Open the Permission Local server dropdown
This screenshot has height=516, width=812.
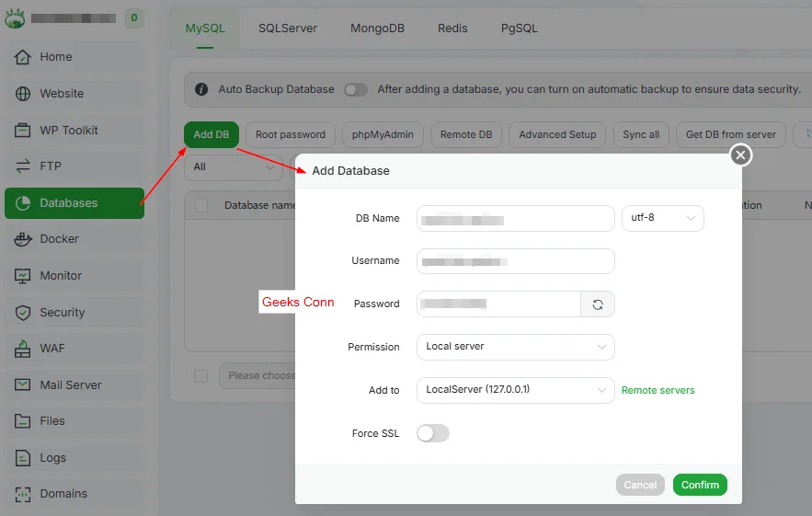click(x=515, y=347)
